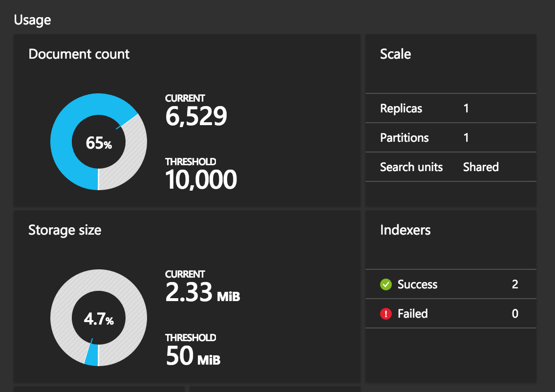Screen dimensions: 555x392
Task: Click the Shared search units value
Action: point(481,167)
